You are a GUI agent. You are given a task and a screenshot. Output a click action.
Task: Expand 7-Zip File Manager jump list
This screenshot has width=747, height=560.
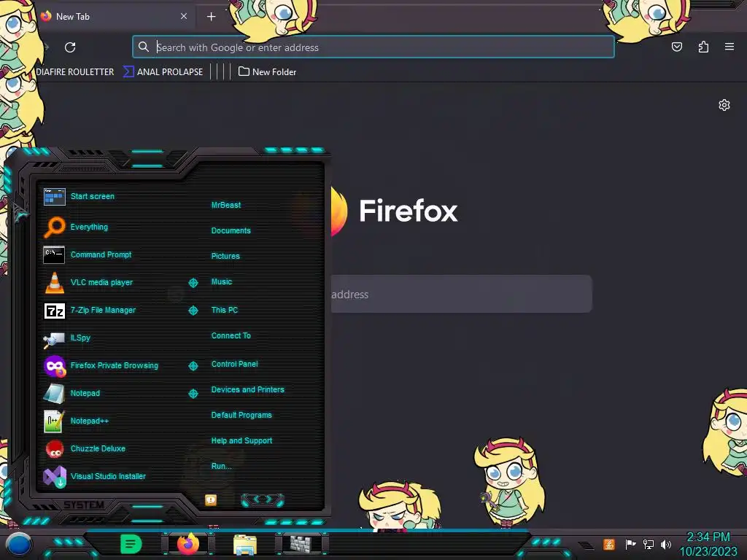point(193,311)
